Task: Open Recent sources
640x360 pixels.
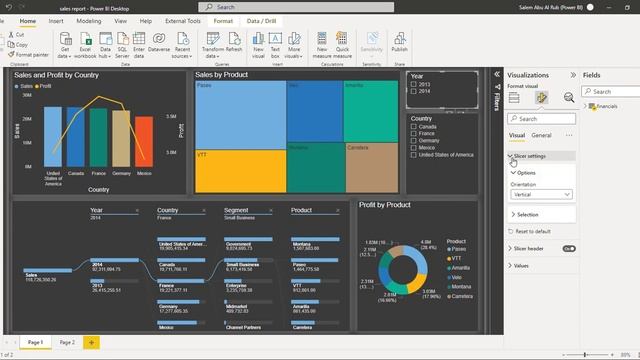Action: [182, 45]
